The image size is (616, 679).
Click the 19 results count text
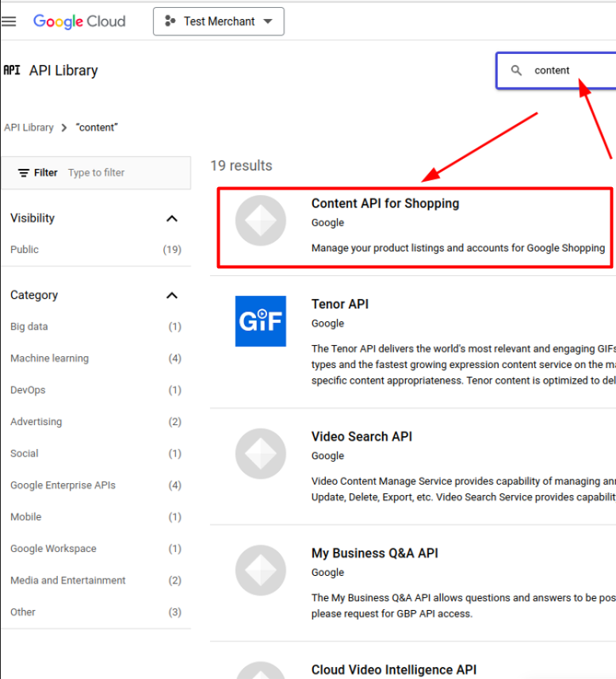coord(241,166)
